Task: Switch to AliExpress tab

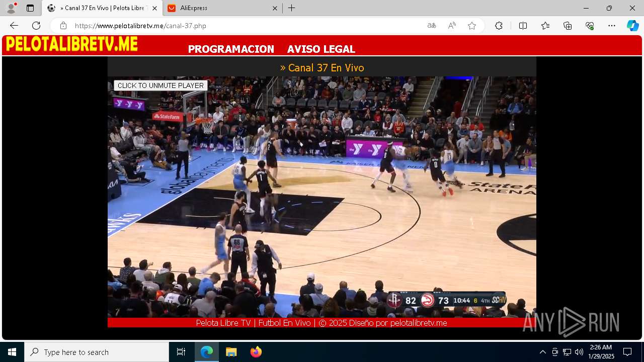Action: [223, 8]
